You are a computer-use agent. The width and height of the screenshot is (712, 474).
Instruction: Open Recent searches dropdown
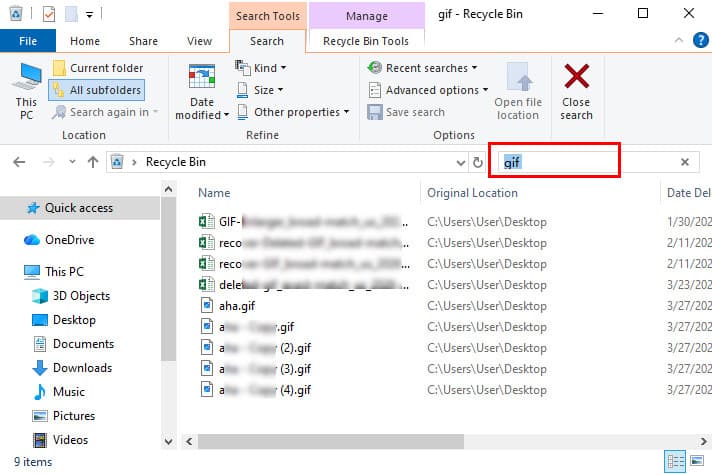coord(422,68)
